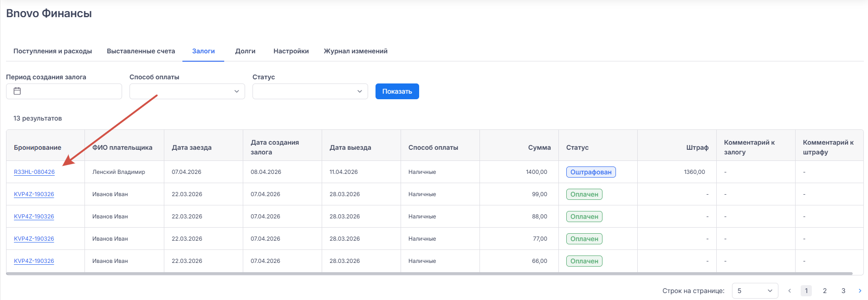The width and height of the screenshot is (868, 300).
Task: Select the Долги tab
Action: [245, 51]
